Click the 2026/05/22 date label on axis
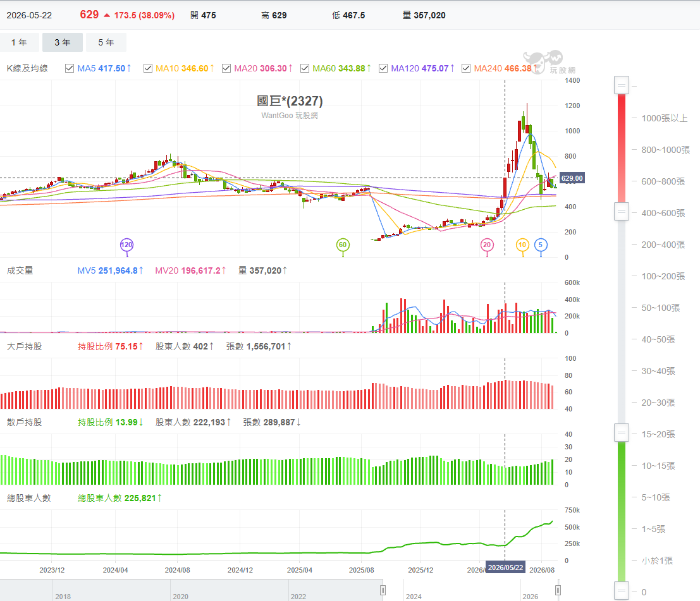The image size is (700, 601). (x=505, y=568)
